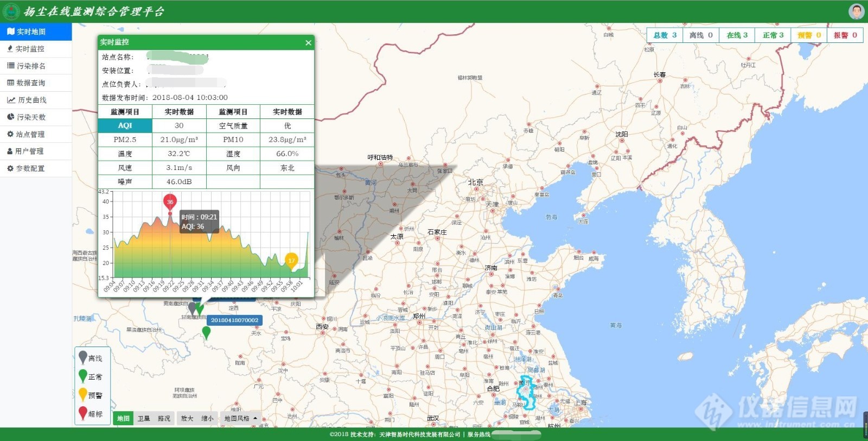Click the station label 20180418070002
Screen dimensions: 868x441
point(234,320)
